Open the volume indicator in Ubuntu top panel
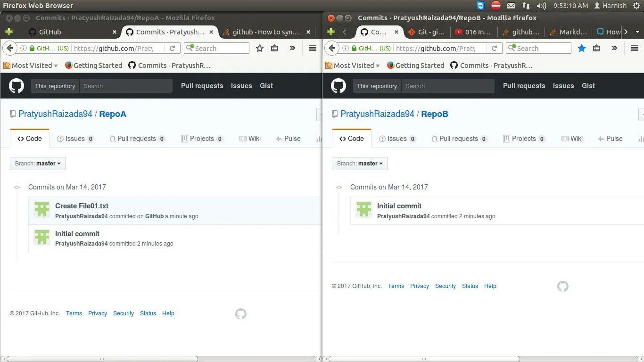The height and width of the screenshot is (362, 644). pyautogui.click(x=541, y=6)
